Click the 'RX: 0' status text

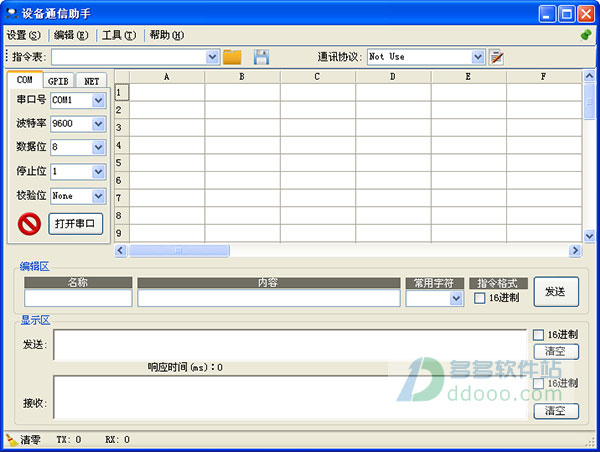117,440
